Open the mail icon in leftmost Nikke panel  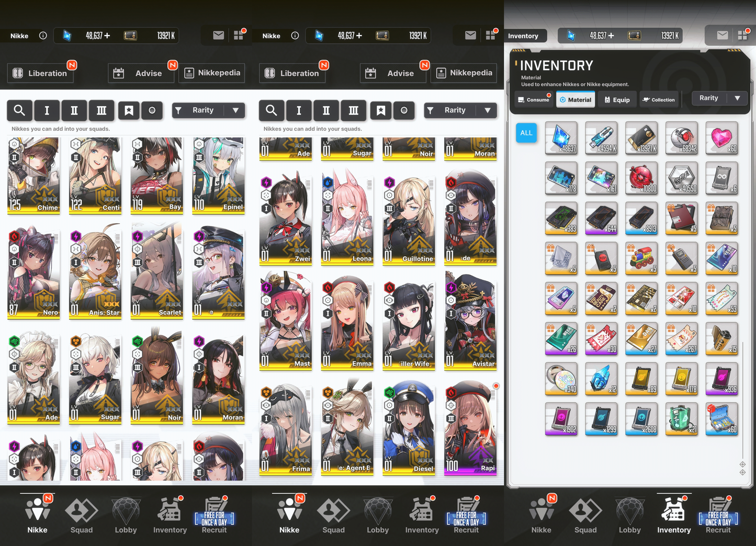pos(219,35)
